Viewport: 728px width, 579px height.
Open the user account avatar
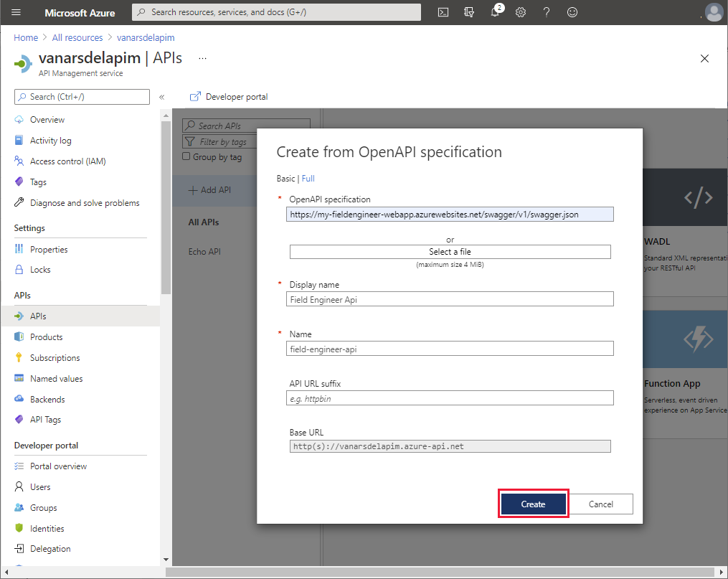pos(714,12)
